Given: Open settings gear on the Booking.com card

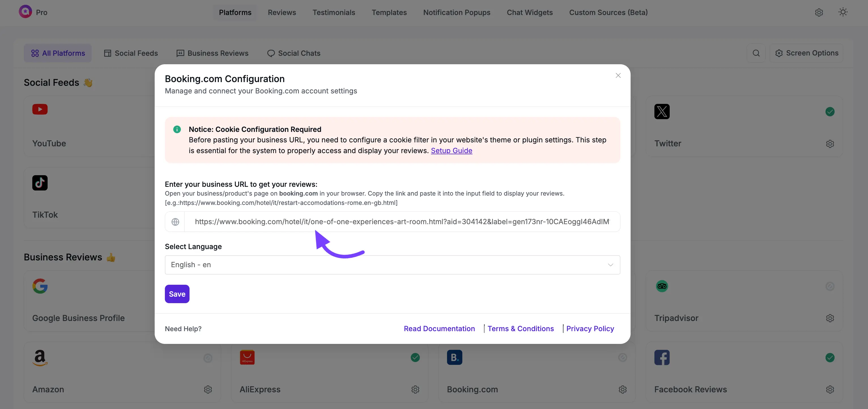Looking at the screenshot, I should [x=622, y=389].
